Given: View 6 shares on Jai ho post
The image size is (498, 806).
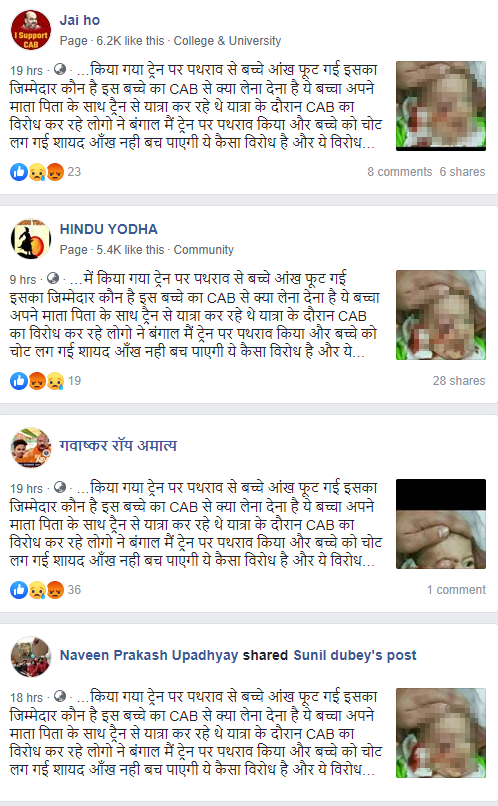Looking at the screenshot, I should click(462, 172).
